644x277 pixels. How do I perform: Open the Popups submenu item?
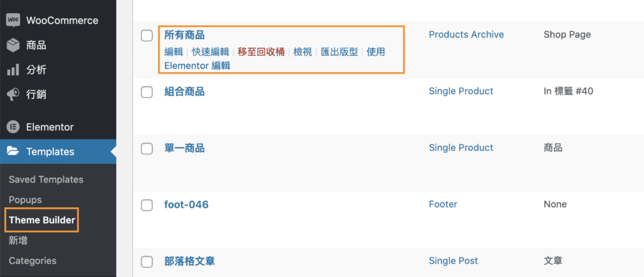point(25,200)
